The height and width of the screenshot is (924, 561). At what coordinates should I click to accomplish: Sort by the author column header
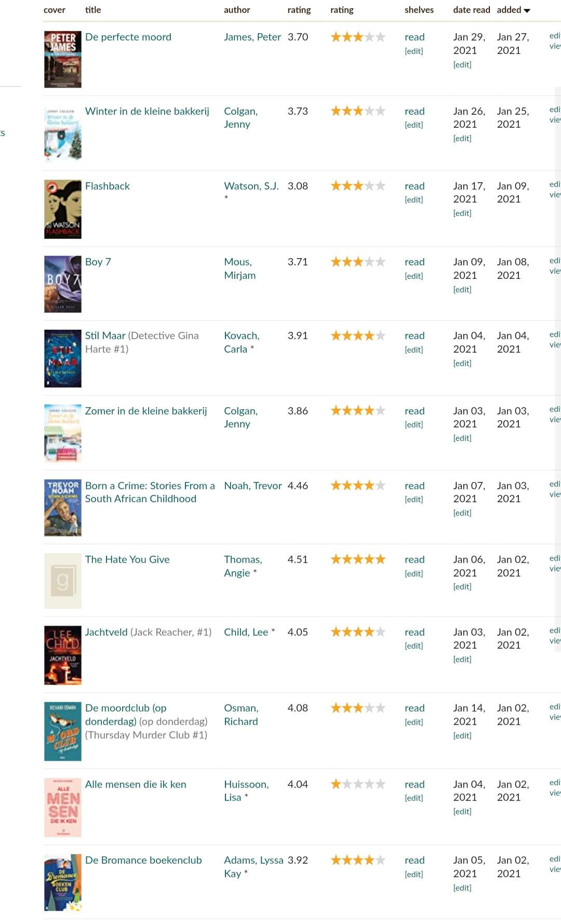tap(237, 10)
